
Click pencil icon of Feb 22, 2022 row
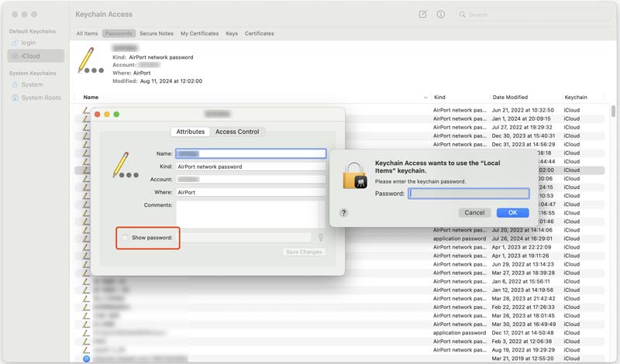click(86, 307)
